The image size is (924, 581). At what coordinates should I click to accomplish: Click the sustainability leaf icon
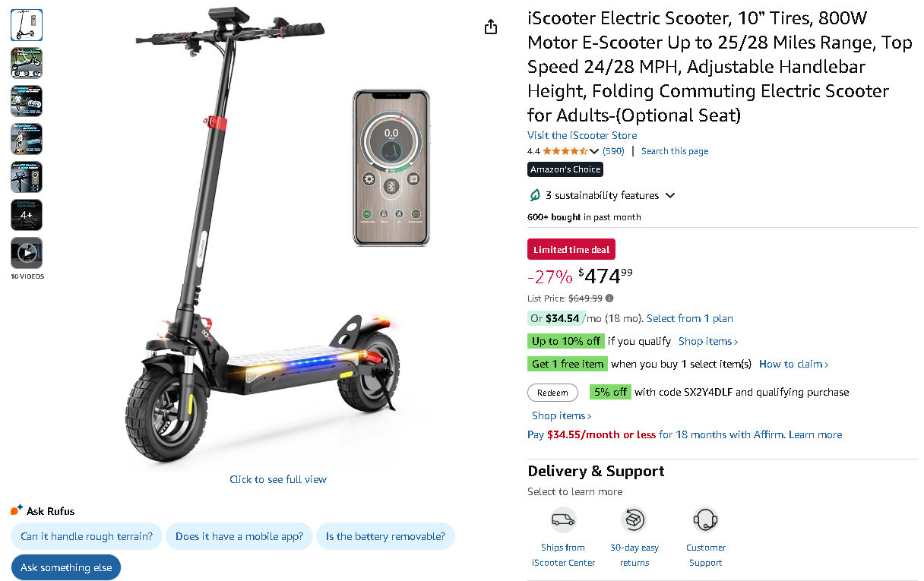[535, 195]
